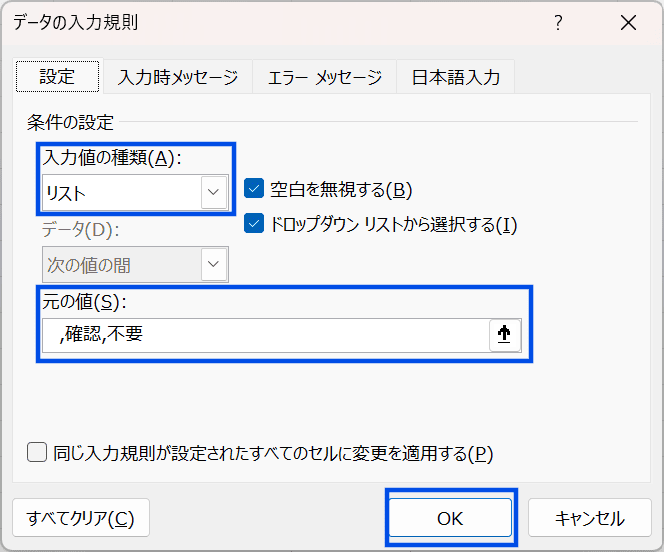Toggle the 空白を無視する checkbox
Screen dimensions: 664x552
[x=254, y=189]
